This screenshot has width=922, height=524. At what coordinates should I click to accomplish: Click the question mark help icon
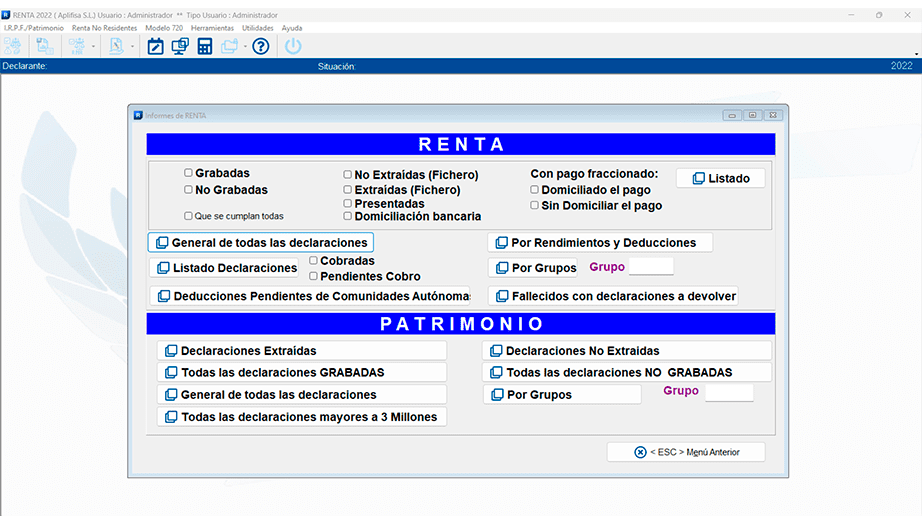coord(260,46)
